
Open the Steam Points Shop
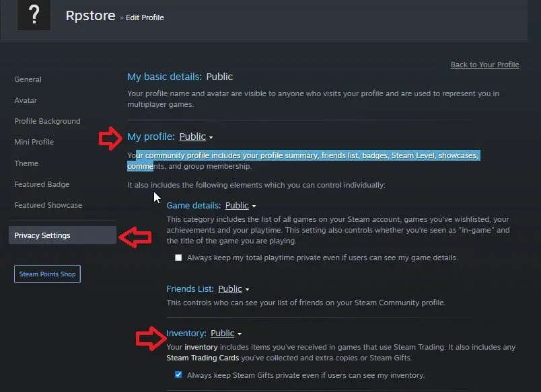47,274
